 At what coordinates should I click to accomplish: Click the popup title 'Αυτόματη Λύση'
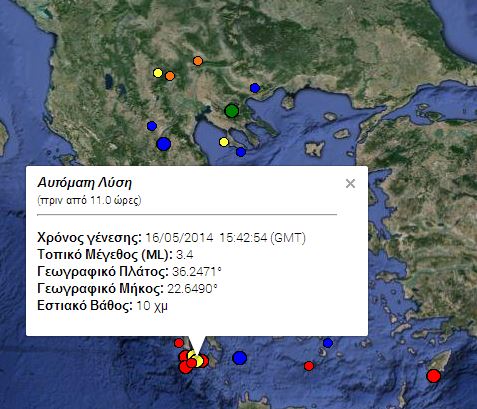click(x=85, y=183)
